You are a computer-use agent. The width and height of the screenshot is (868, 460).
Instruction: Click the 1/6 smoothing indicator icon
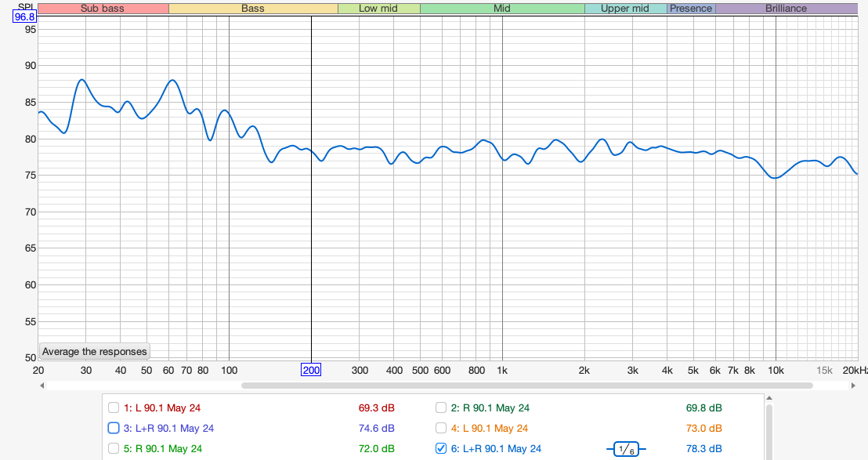click(x=626, y=449)
